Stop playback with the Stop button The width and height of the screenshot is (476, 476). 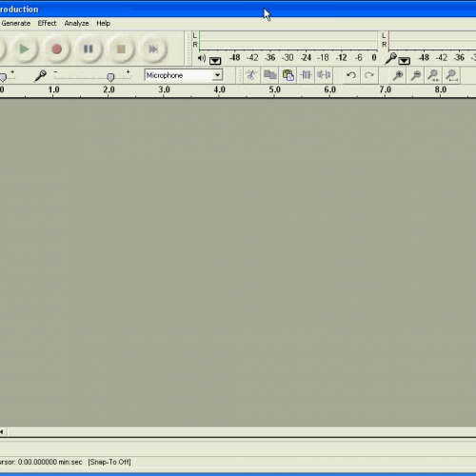[121, 50]
